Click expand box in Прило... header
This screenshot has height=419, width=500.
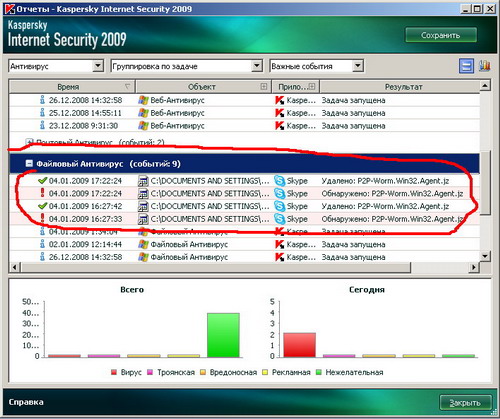coord(312,87)
